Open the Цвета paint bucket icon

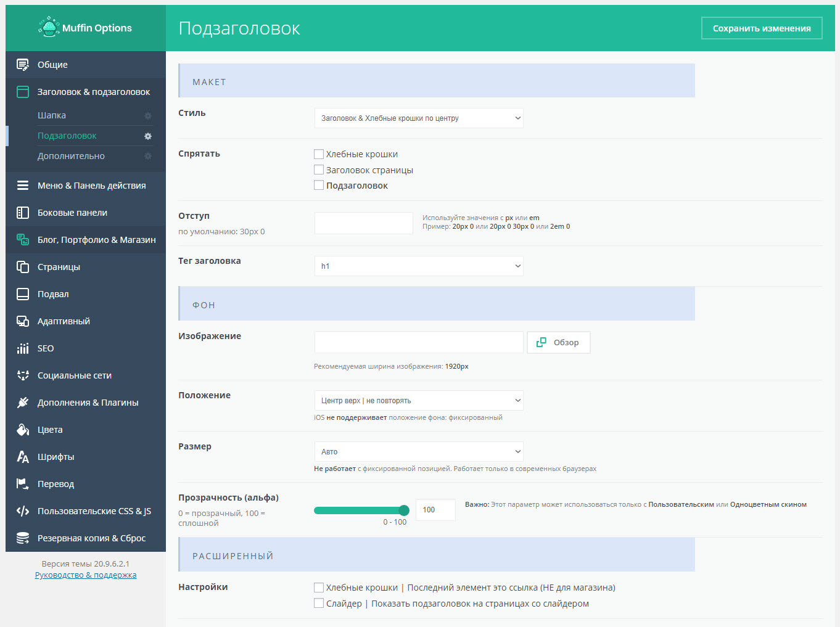(x=23, y=430)
